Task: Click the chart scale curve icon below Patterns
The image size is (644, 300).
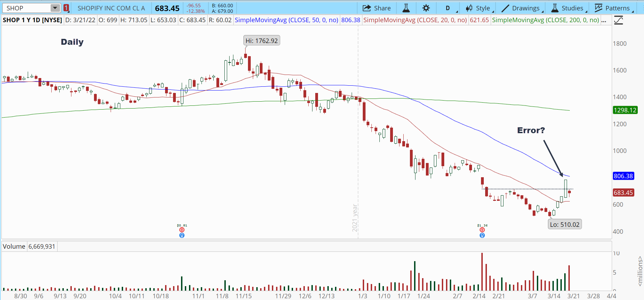Action: pos(618,20)
